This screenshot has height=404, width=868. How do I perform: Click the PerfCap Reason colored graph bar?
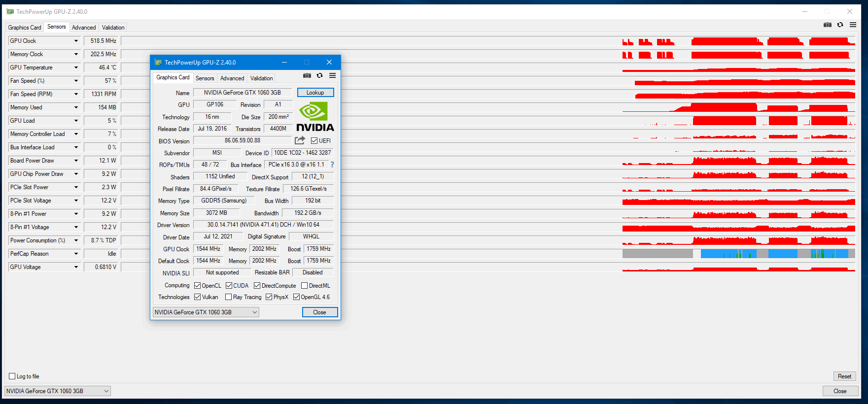[x=739, y=254]
